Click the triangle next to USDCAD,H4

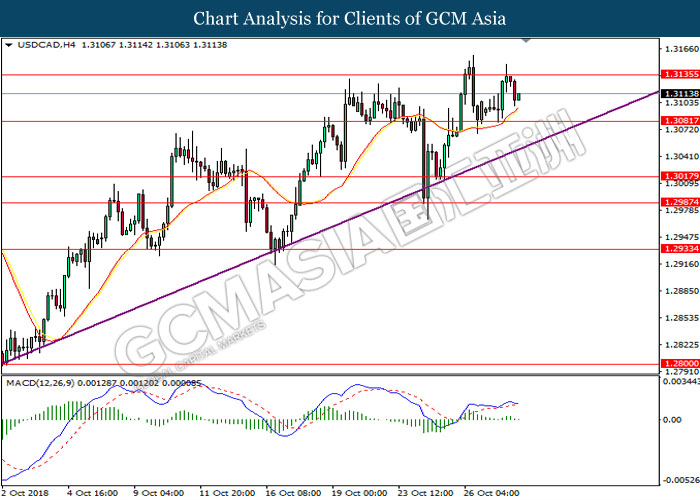(8, 45)
